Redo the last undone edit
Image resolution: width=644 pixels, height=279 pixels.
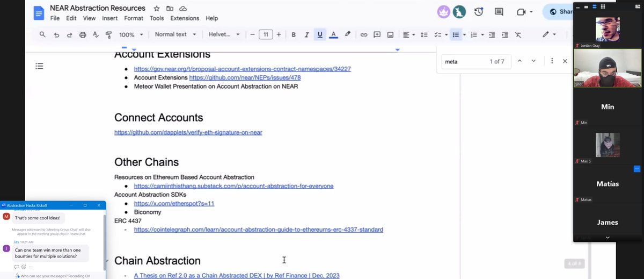(x=69, y=34)
